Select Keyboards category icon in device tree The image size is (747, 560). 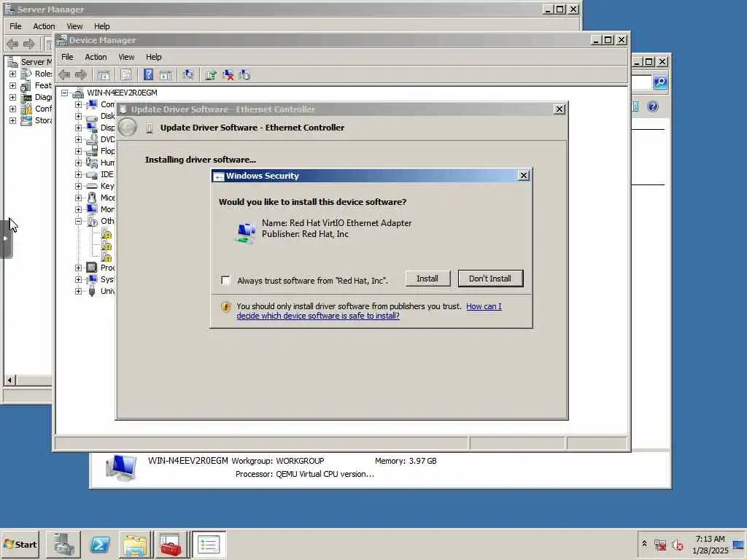click(92, 186)
